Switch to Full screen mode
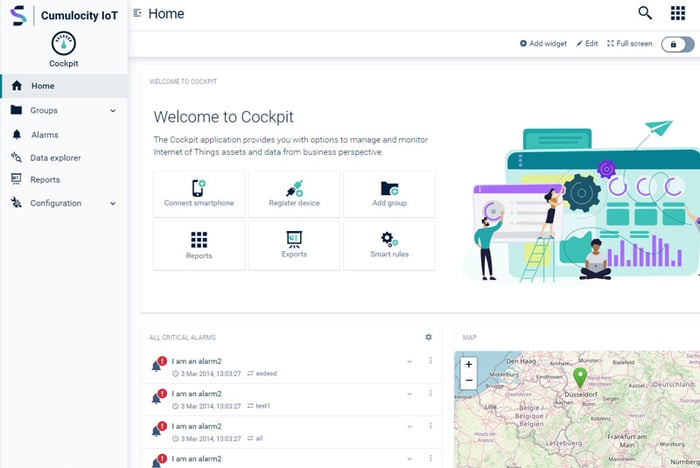 pyautogui.click(x=629, y=43)
